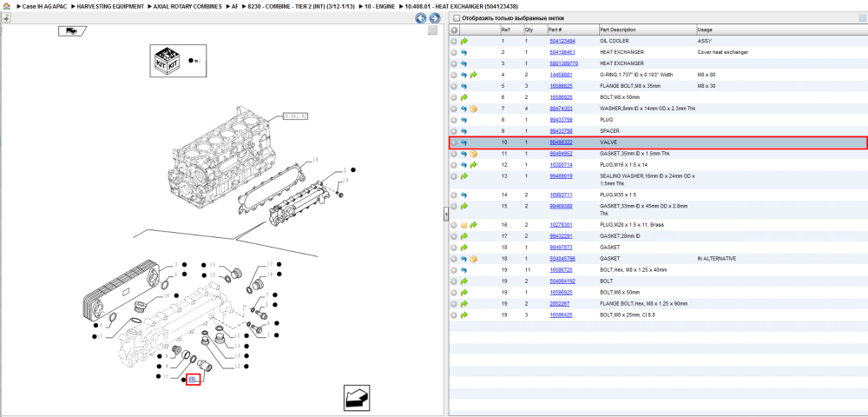Click the large arrow icon below diagram
The width and height of the screenshot is (868, 417).
coord(357,398)
